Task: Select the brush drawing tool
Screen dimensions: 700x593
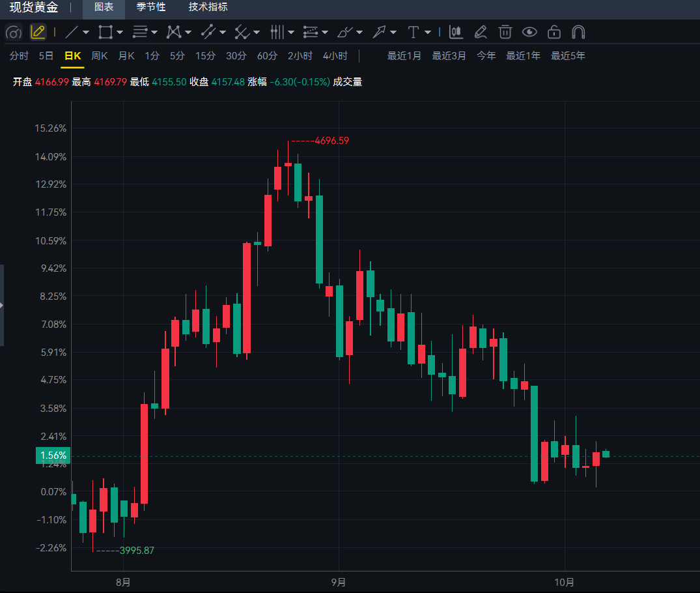Action: (344, 32)
